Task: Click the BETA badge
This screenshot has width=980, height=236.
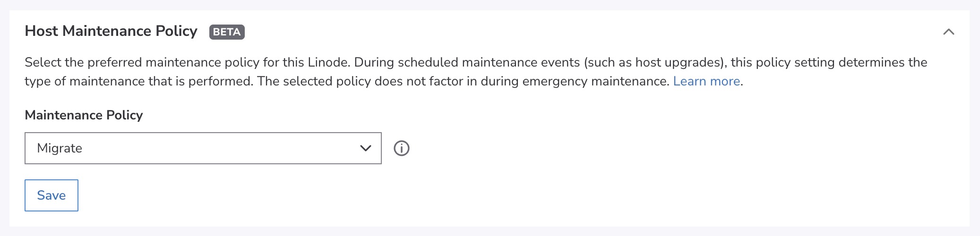Action: (x=227, y=32)
